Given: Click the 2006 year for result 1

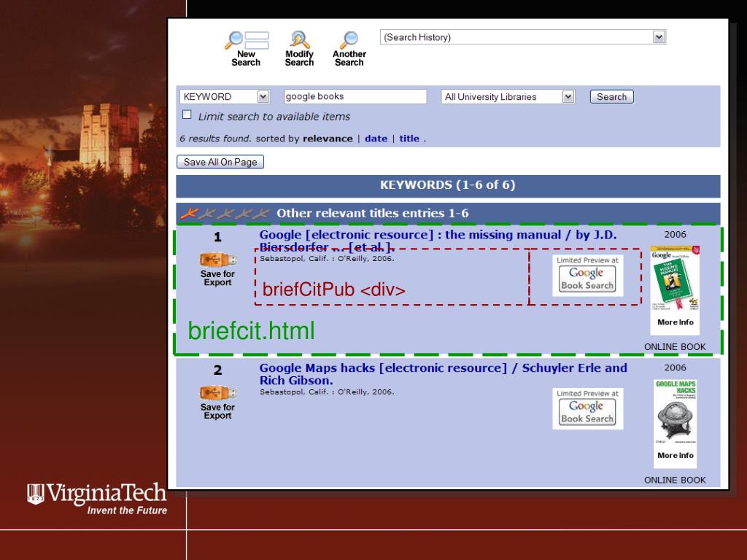Looking at the screenshot, I should [675, 234].
